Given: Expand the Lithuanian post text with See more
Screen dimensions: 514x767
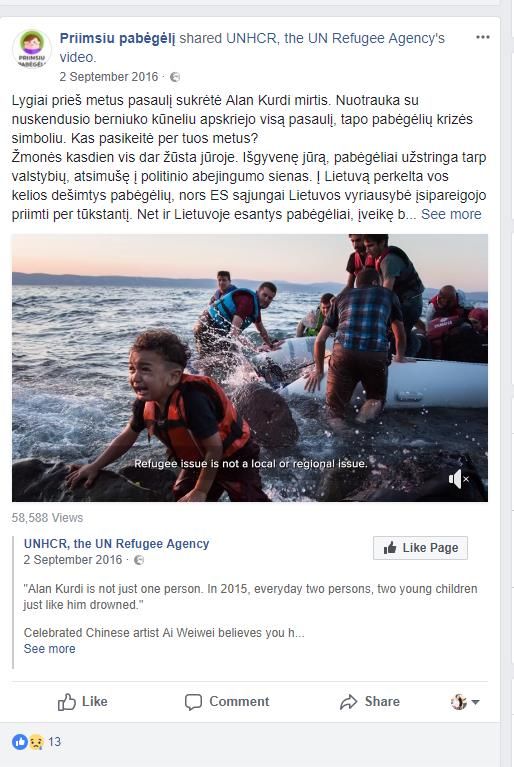Looking at the screenshot, I should click(451, 214).
